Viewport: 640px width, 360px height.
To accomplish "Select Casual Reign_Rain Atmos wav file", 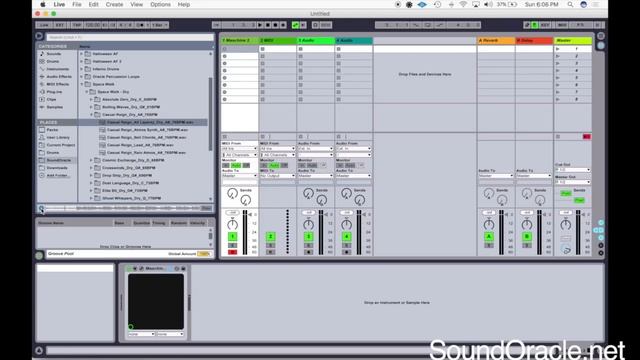I will tap(146, 153).
